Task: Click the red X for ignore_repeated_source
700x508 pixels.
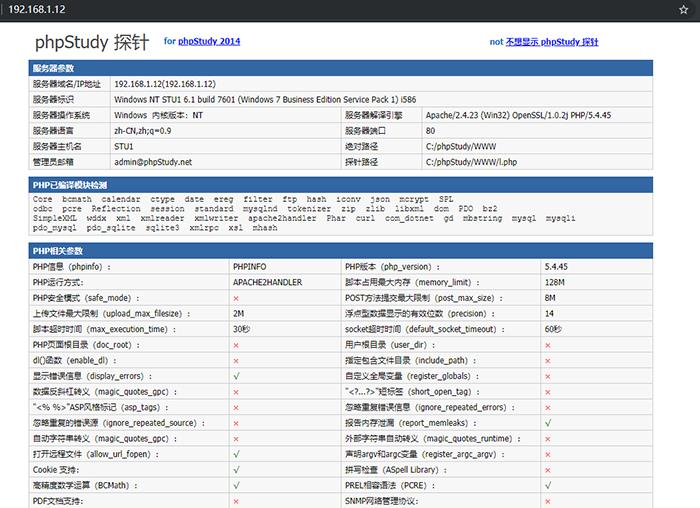Action: [x=236, y=423]
